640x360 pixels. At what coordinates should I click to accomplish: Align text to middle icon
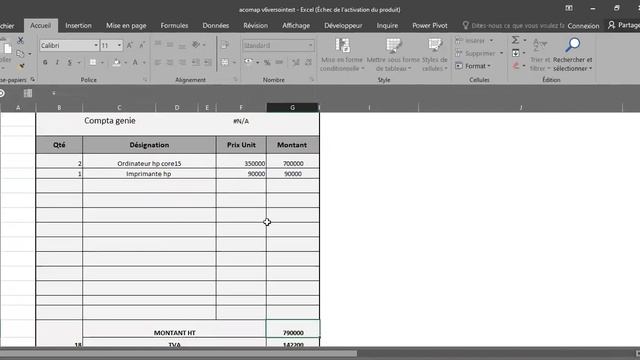[170, 44]
